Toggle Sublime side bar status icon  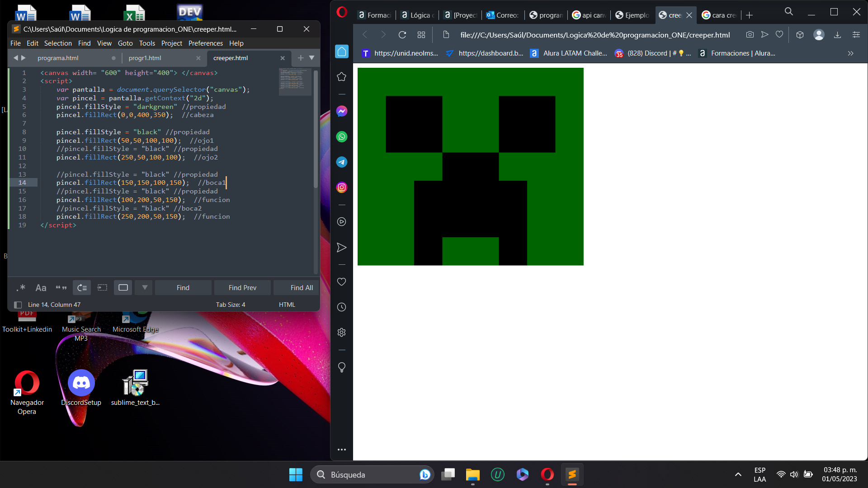coord(18,305)
